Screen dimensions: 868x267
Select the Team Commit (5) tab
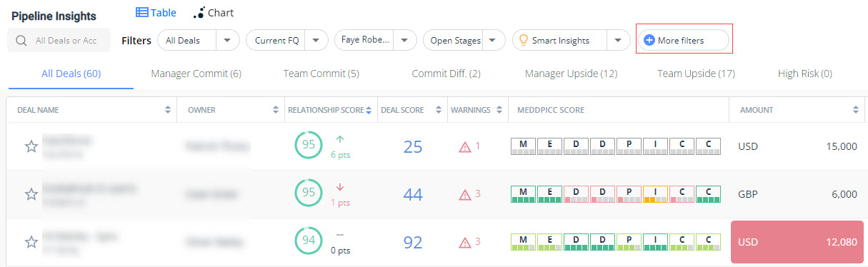click(321, 74)
